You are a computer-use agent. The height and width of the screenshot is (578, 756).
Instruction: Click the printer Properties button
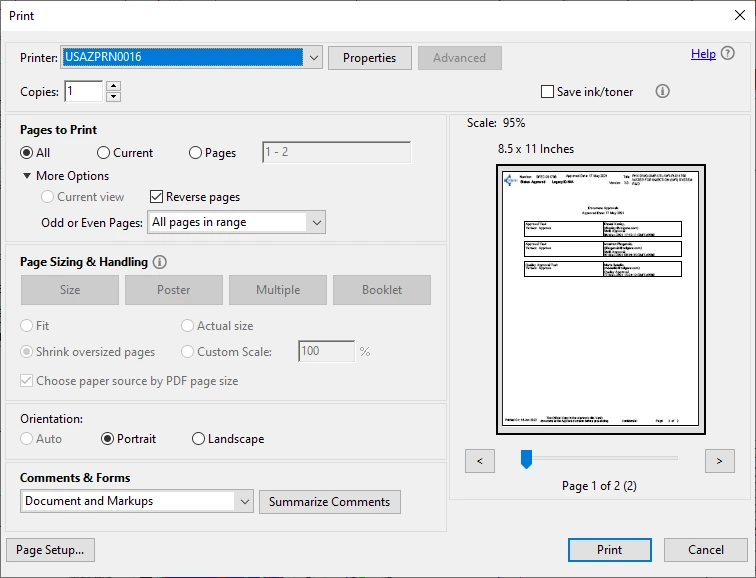click(x=370, y=58)
